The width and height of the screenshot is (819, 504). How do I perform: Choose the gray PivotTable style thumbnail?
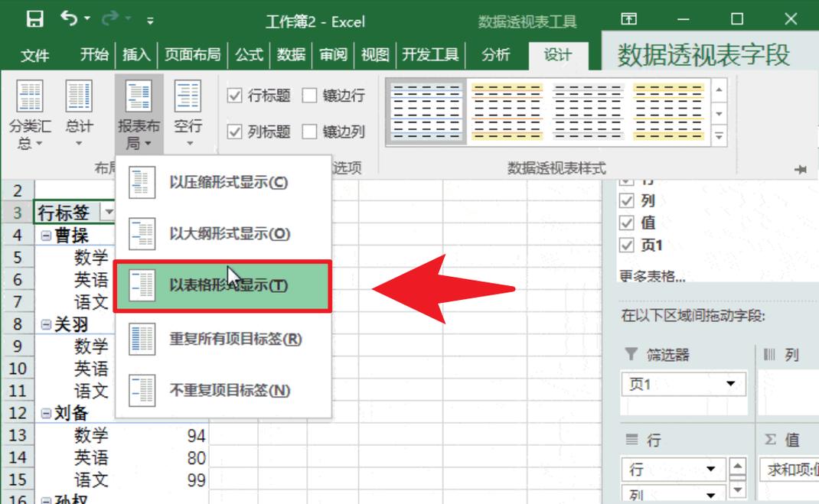tap(588, 112)
